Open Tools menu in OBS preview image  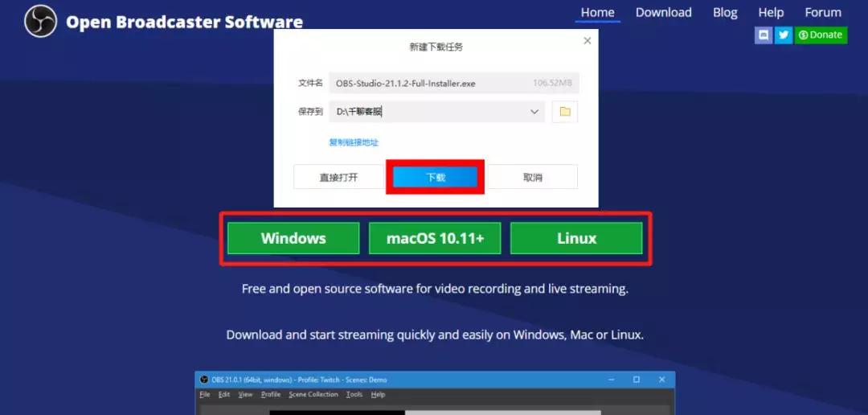click(354, 395)
